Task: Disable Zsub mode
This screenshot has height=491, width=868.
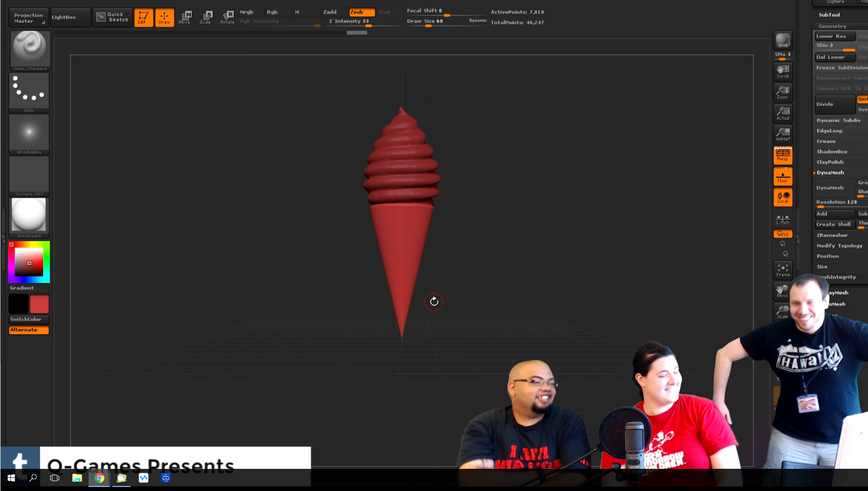Action: (x=361, y=12)
